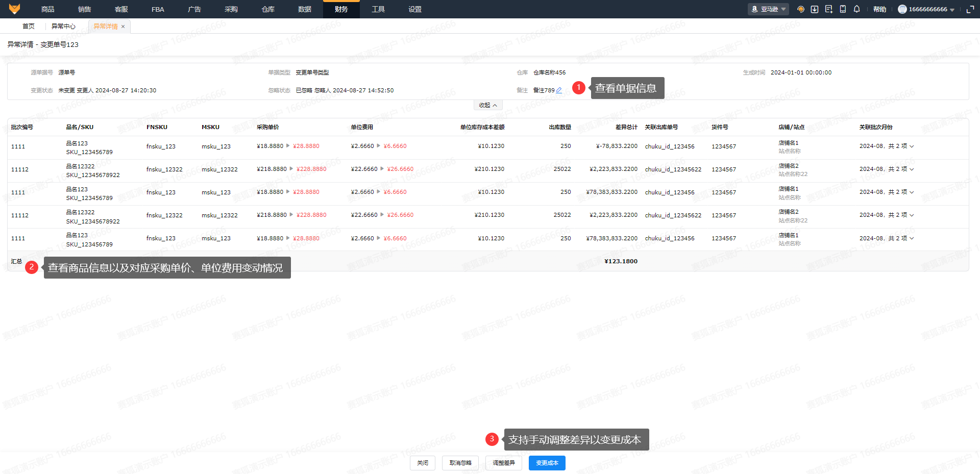Click the 调整差异 button

pos(504,463)
